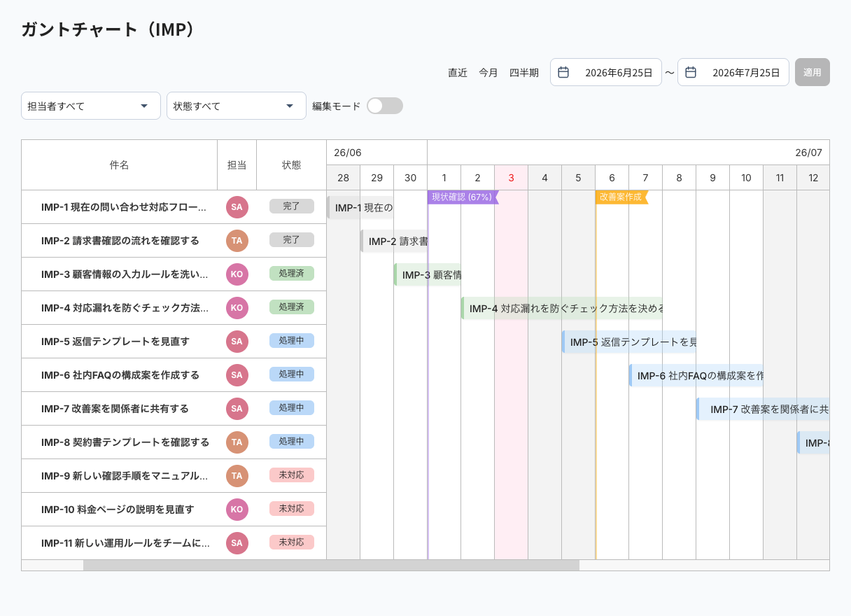Click the IMP-7 gantt bar
Image resolution: width=851 pixels, height=616 pixels.
point(763,409)
